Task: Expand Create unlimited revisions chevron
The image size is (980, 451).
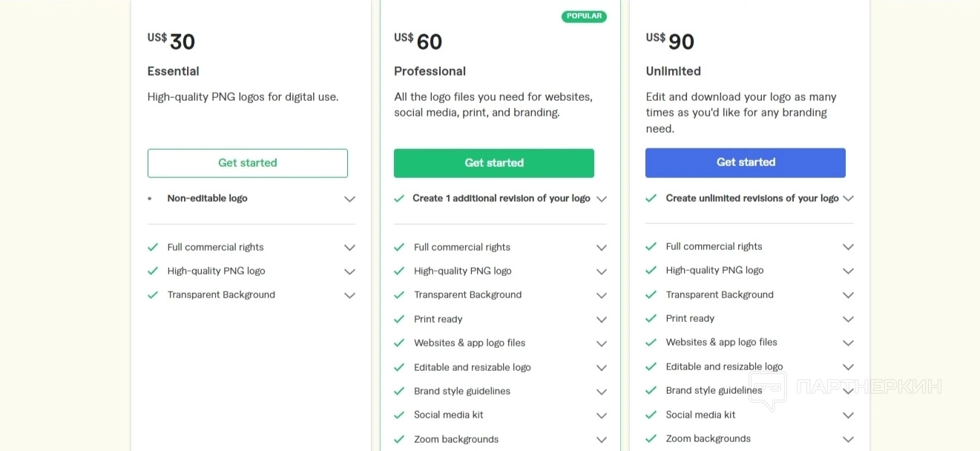Action: click(848, 198)
